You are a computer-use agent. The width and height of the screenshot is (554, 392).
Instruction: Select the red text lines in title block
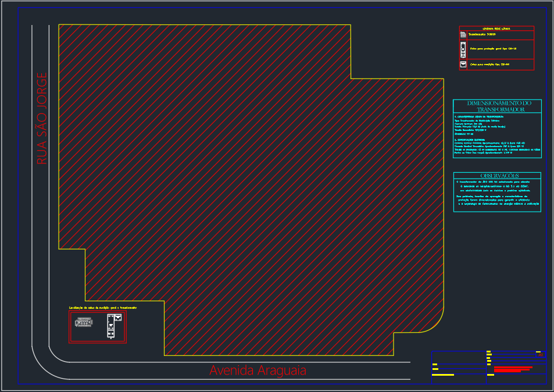pos(513,368)
